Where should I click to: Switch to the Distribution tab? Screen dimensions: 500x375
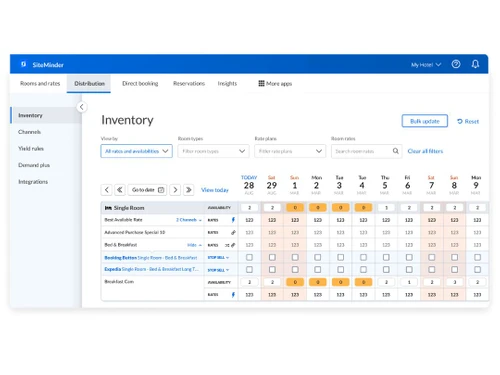[89, 83]
